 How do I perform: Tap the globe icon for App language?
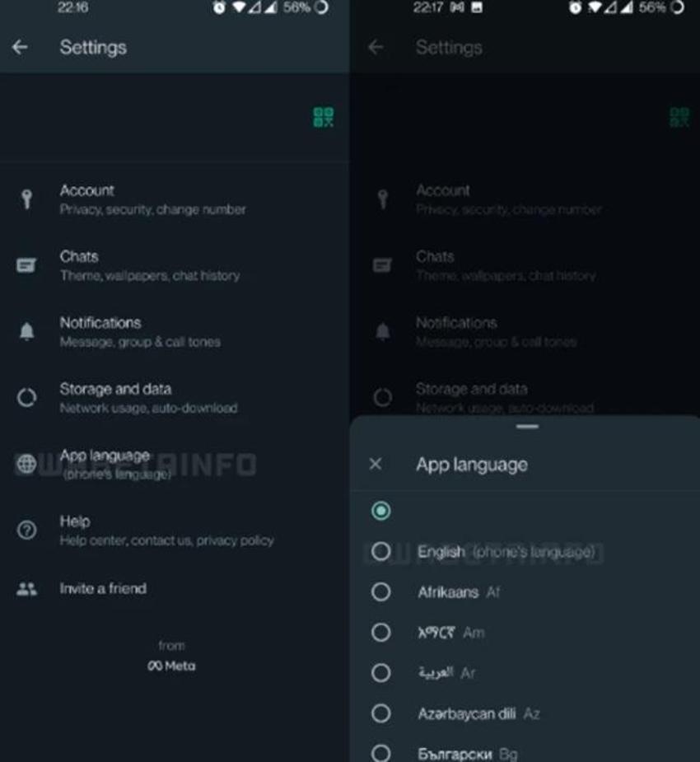pos(26,464)
